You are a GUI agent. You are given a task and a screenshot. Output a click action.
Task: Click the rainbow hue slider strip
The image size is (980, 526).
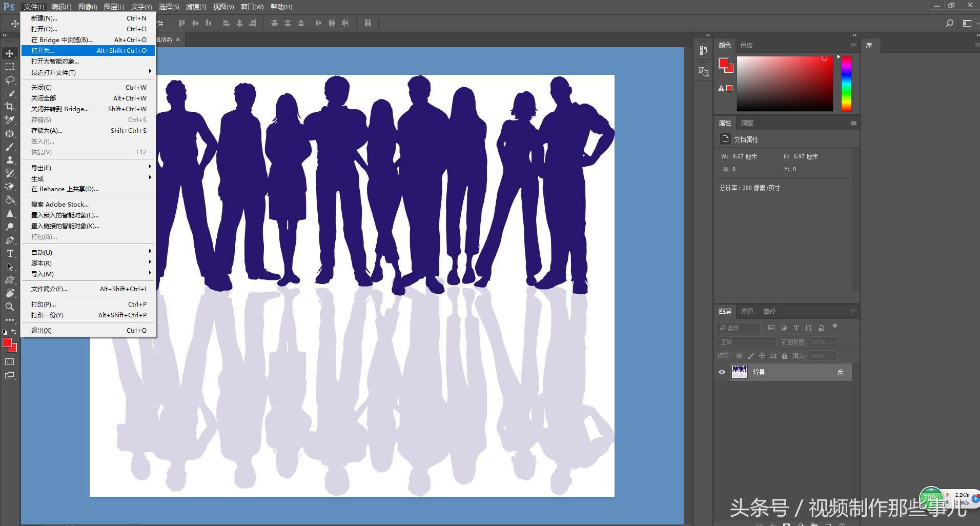(x=846, y=84)
